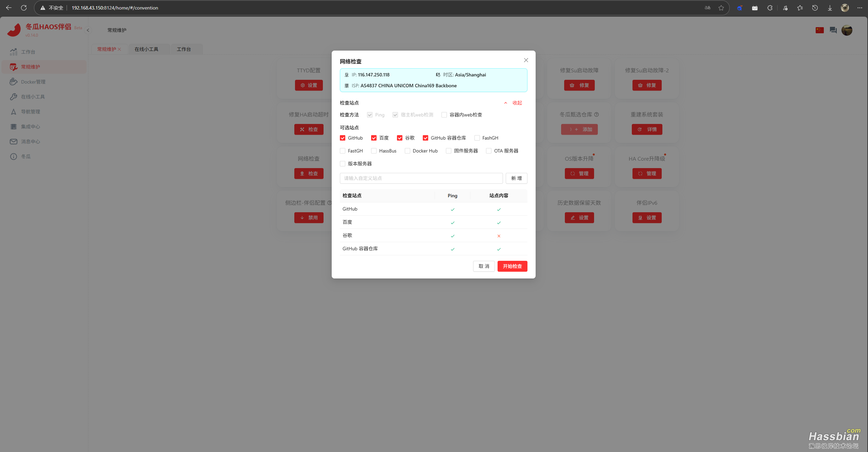This screenshot has height=452, width=868.
Task: Open the 消息中心 envelope icon
Action: coord(13,142)
